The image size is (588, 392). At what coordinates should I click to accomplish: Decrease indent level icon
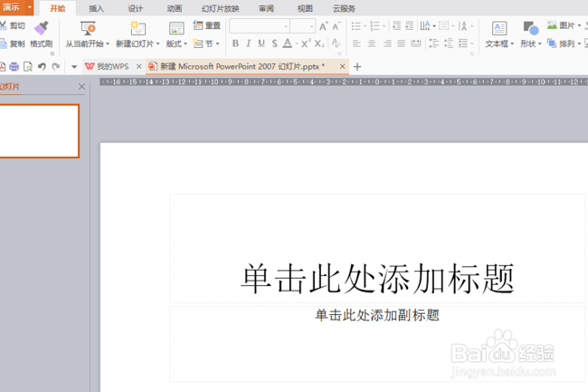[396, 25]
